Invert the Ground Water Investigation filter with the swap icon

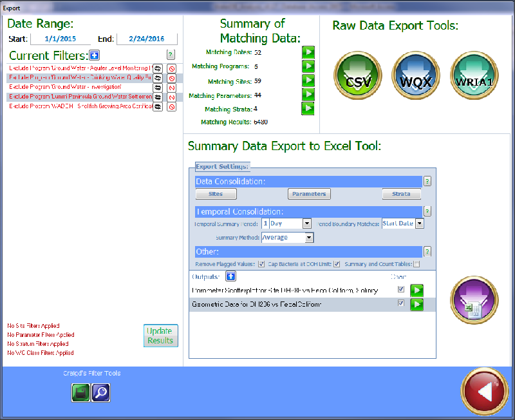[x=158, y=88]
